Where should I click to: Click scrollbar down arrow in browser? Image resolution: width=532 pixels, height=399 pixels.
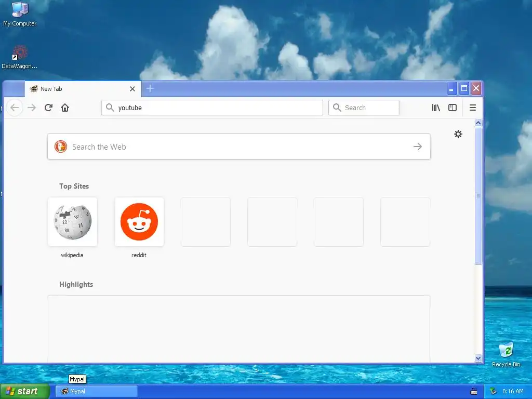point(478,358)
